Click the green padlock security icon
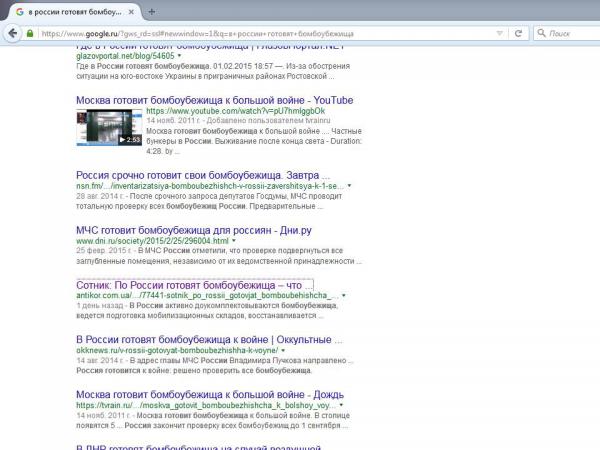This screenshot has height=450, width=600. pyautogui.click(x=30, y=33)
